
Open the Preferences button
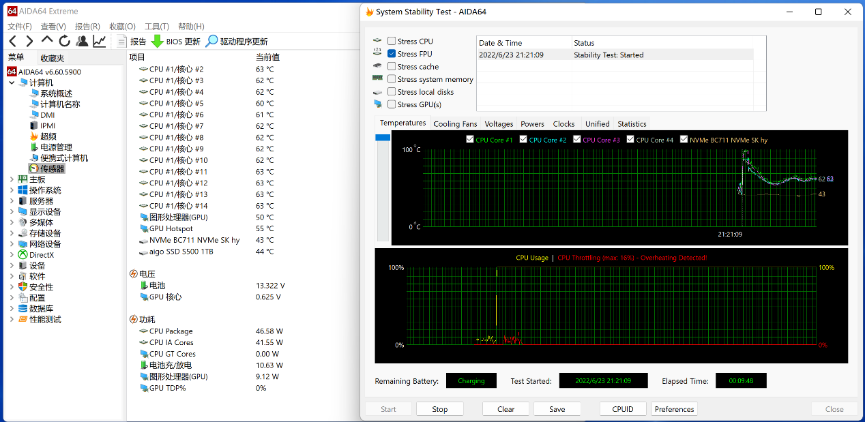(x=674, y=409)
